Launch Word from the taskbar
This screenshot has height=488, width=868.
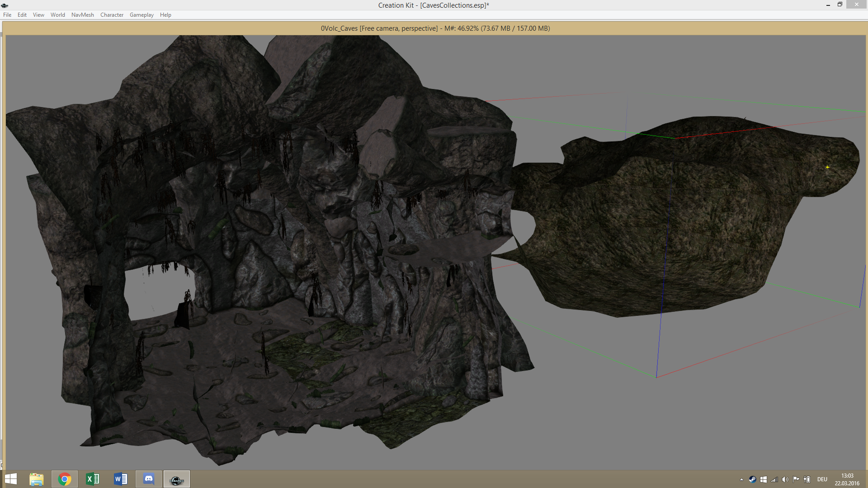[x=121, y=479]
